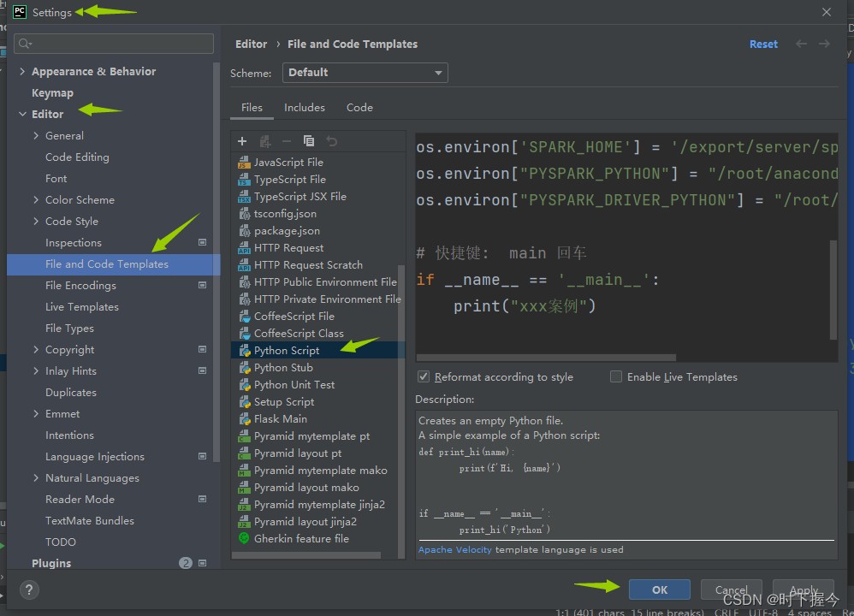This screenshot has height=616, width=854.
Task: Expand the Inlay Hints node
Action: pos(36,371)
